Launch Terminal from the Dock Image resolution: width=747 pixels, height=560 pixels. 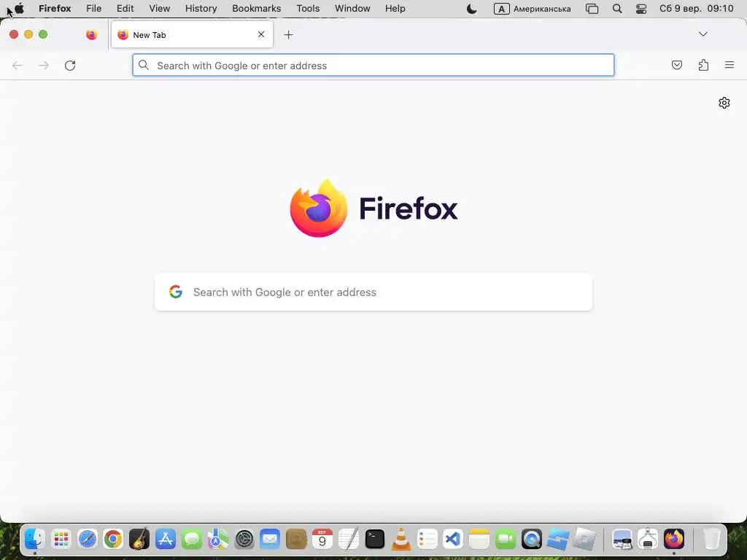(375, 540)
